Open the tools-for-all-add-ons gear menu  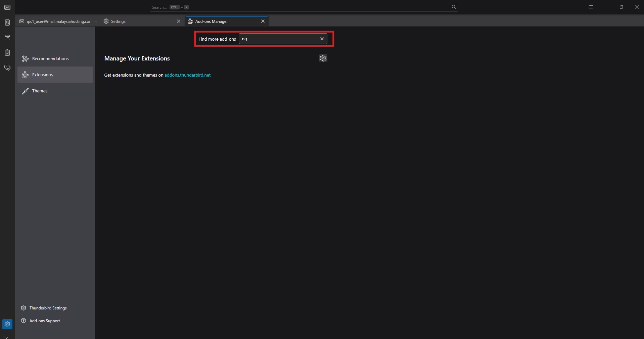323,58
